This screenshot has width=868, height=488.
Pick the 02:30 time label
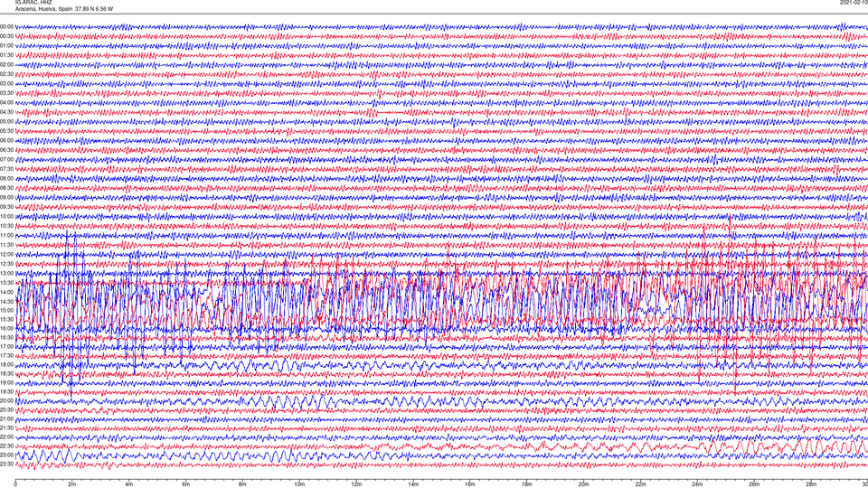click(x=6, y=74)
